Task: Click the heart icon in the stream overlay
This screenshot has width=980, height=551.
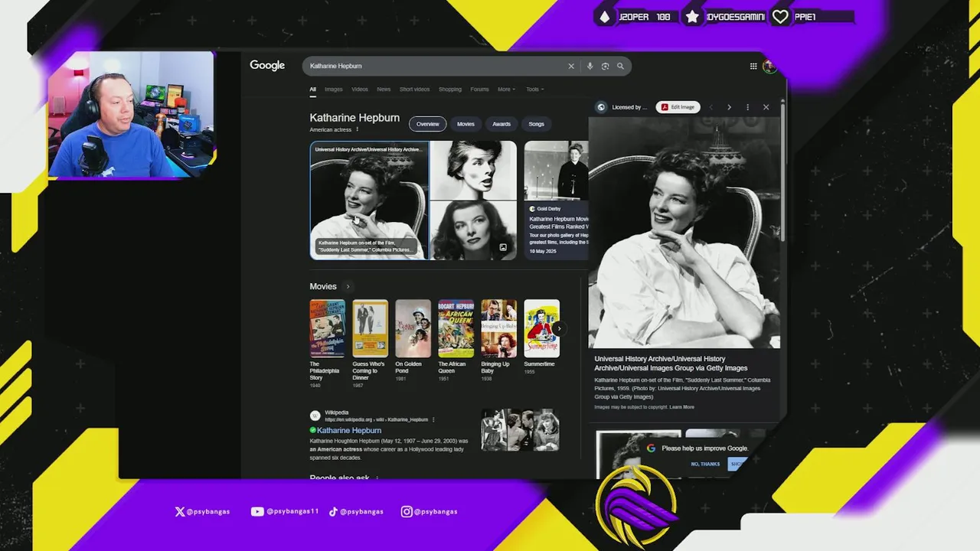Action: (x=780, y=17)
